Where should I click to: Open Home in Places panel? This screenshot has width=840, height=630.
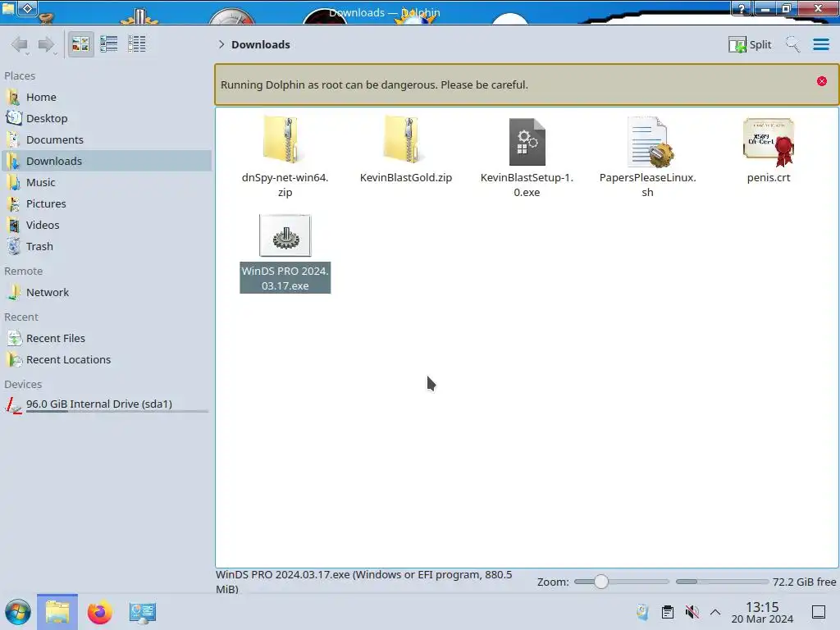[x=106, y=97]
